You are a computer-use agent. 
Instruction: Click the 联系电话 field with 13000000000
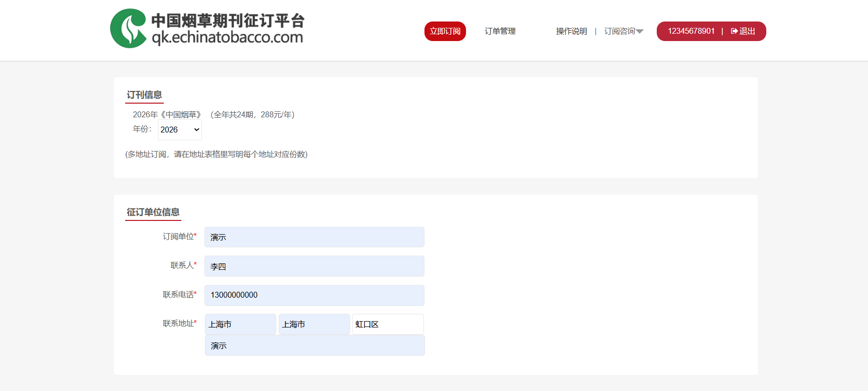pos(314,295)
